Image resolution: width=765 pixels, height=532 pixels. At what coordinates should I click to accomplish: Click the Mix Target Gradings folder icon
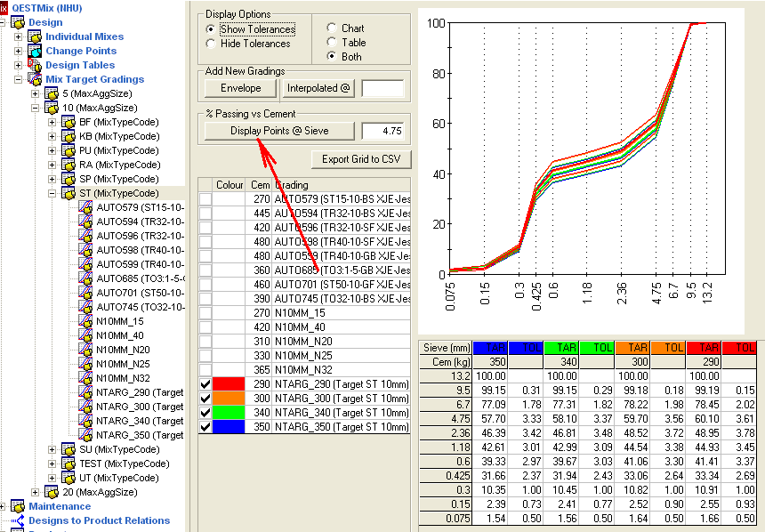pyautogui.click(x=35, y=79)
